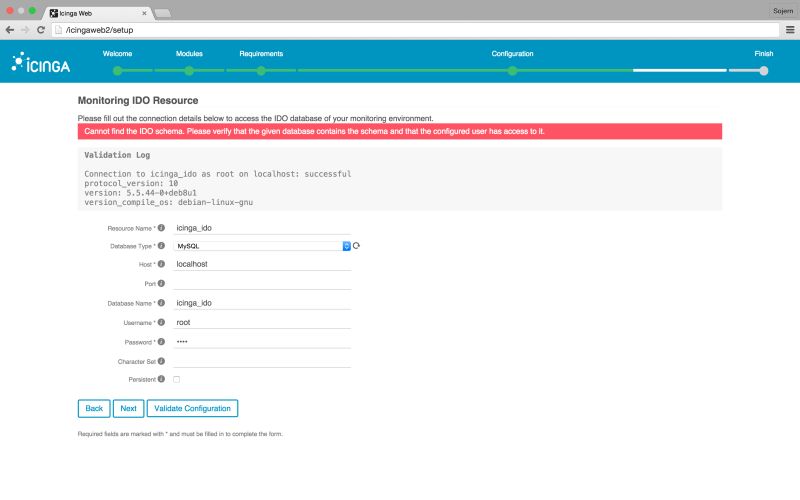The width and height of the screenshot is (800, 500).
Task: Click the browser address bar
Action: [x=416, y=30]
